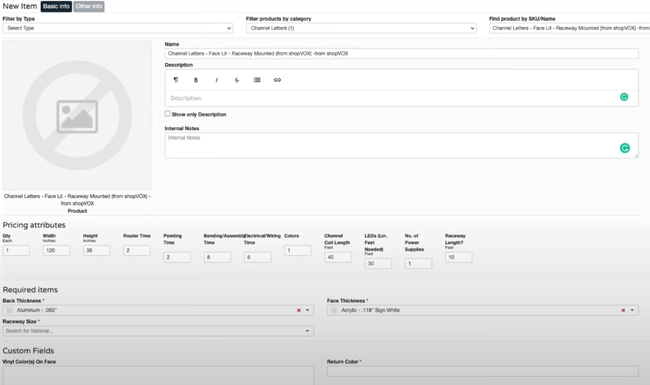Click the Custom Fields heading
The height and width of the screenshot is (385, 650).
(x=28, y=351)
